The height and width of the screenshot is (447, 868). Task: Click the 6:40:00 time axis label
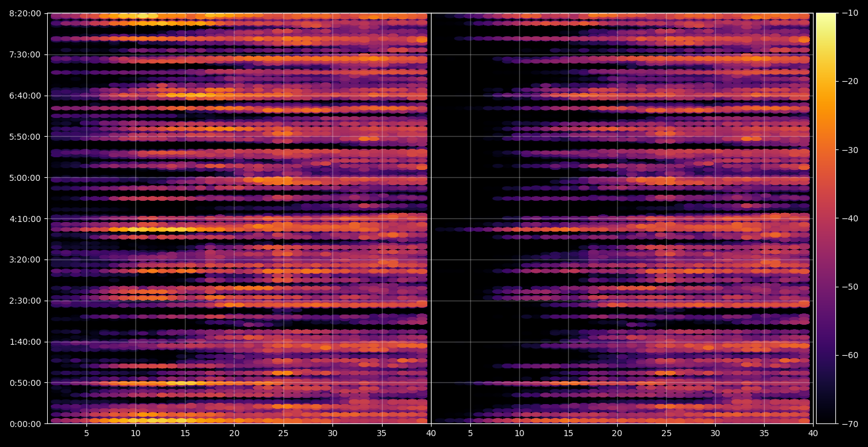coord(25,96)
